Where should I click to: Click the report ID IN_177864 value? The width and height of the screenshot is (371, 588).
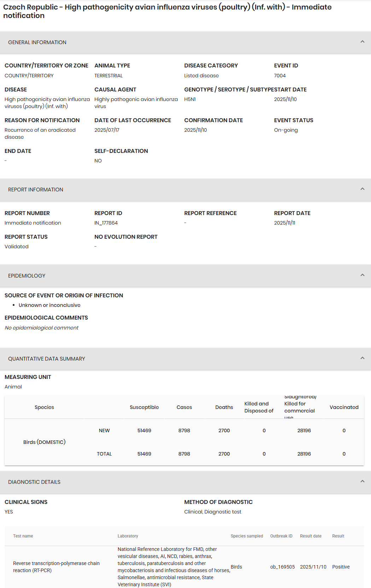point(106,223)
